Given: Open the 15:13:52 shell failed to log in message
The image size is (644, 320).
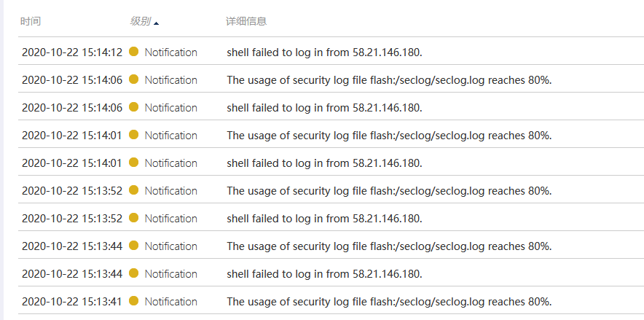Looking at the screenshot, I should point(324,219).
